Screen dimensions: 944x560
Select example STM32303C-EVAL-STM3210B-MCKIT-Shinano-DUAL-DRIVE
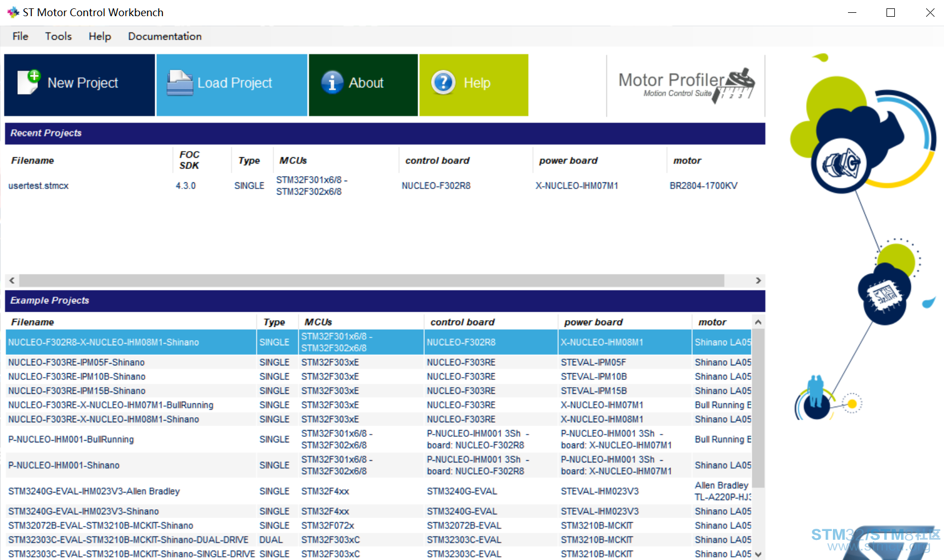click(x=378, y=540)
